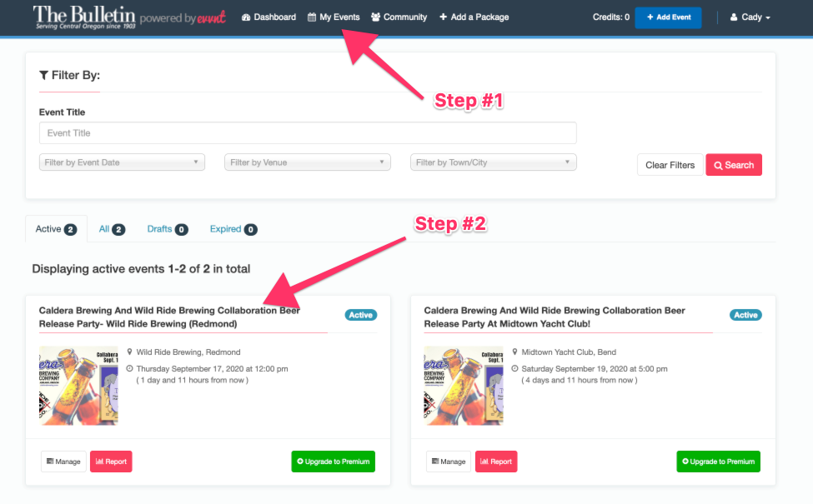Image resolution: width=813 pixels, height=504 pixels.
Task: Click "Saturday September 19, 2020 at 5:00 pm"
Action: click(595, 369)
